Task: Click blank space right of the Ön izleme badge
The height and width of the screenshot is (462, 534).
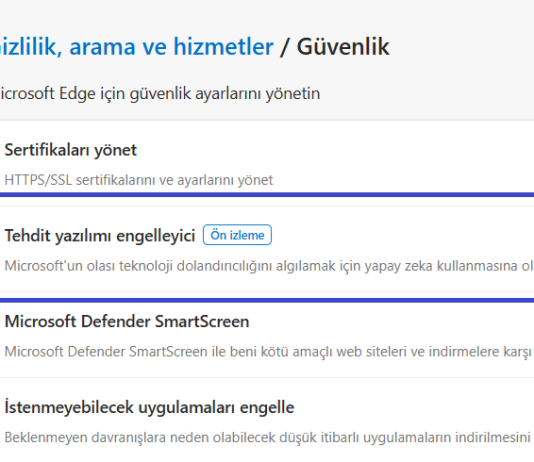Action: pyautogui.click(x=403, y=235)
